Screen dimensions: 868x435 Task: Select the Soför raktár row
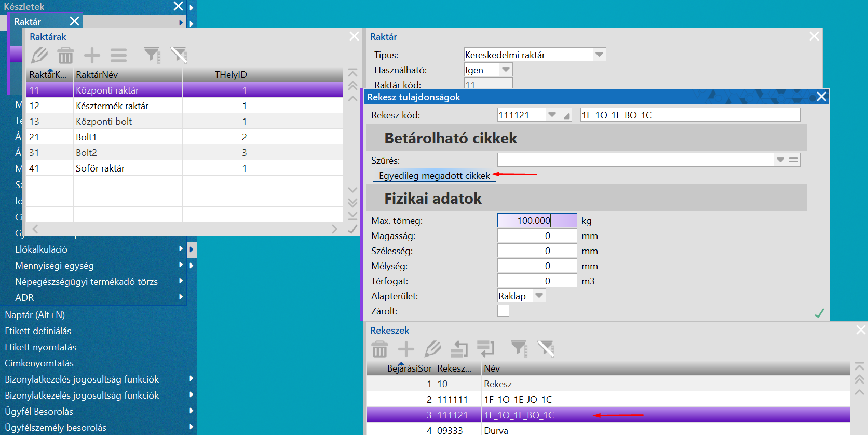point(185,168)
